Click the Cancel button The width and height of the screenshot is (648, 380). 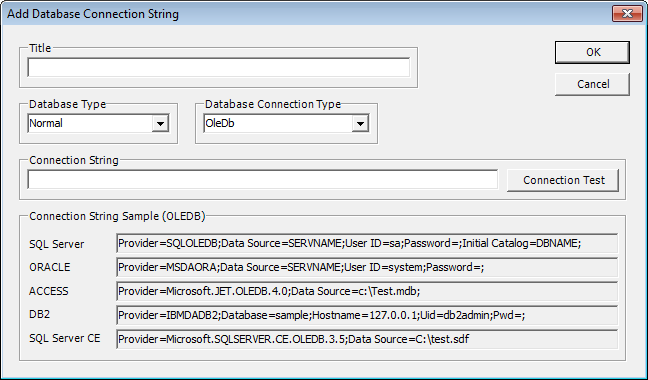[592, 84]
